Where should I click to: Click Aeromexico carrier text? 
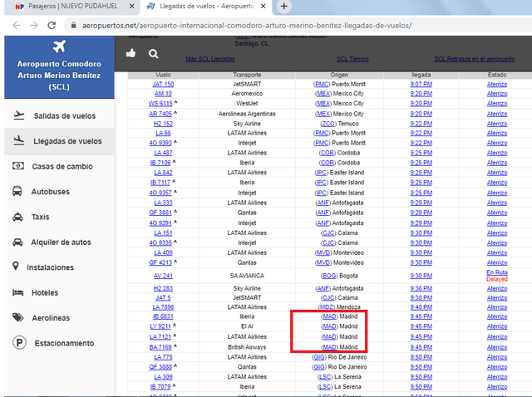click(x=247, y=94)
